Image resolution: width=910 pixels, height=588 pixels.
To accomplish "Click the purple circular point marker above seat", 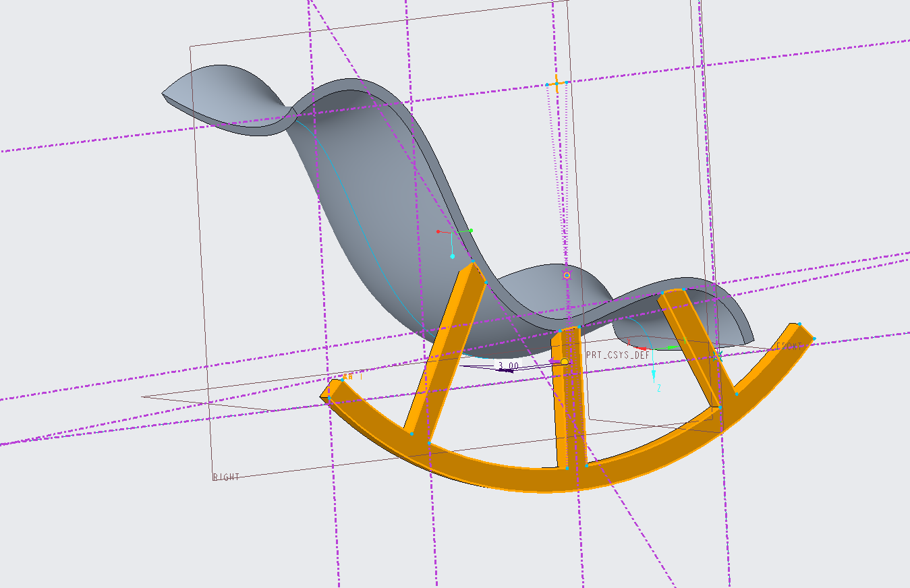I will click(567, 275).
